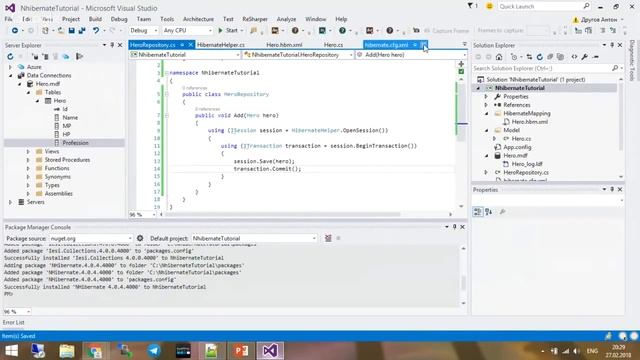Open the Package source nuget.org dropdown
The image size is (640, 360).
pyautogui.click(x=91, y=238)
